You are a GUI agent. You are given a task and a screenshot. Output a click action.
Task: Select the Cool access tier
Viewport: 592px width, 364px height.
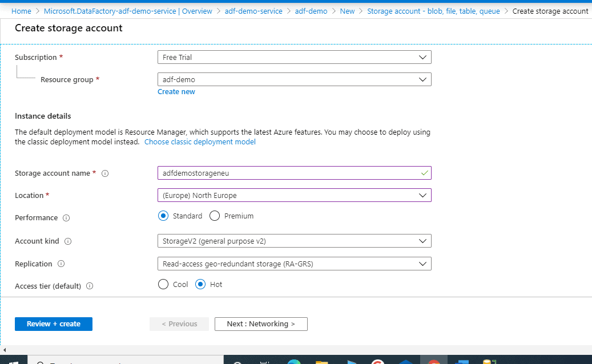[163, 284]
